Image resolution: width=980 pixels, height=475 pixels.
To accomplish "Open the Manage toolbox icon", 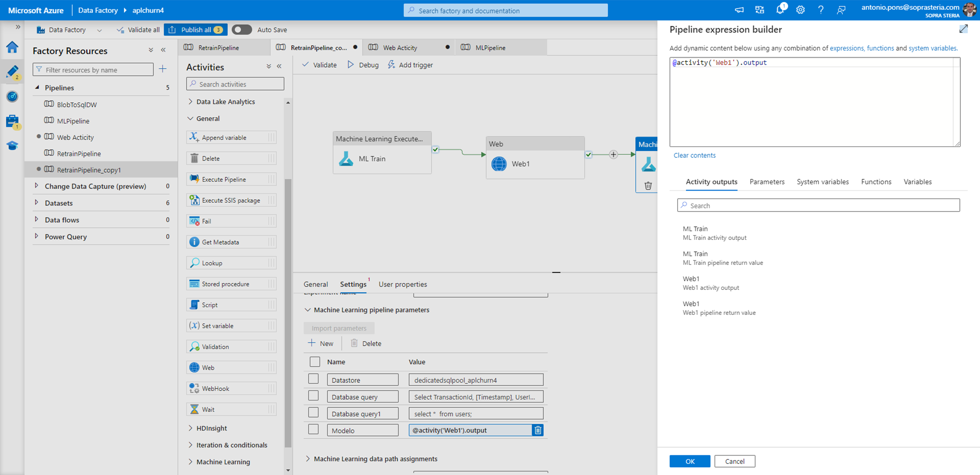I will 12,121.
